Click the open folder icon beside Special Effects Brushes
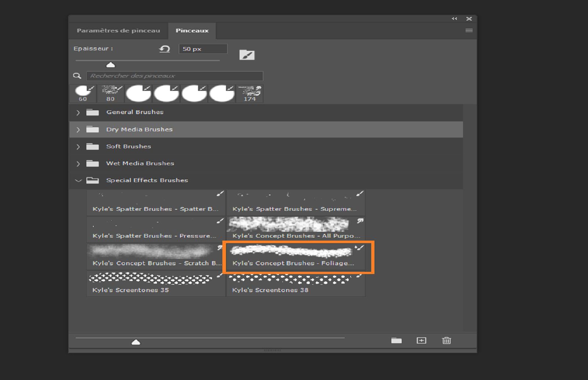Viewport: 588px width, 380px height. tap(93, 180)
